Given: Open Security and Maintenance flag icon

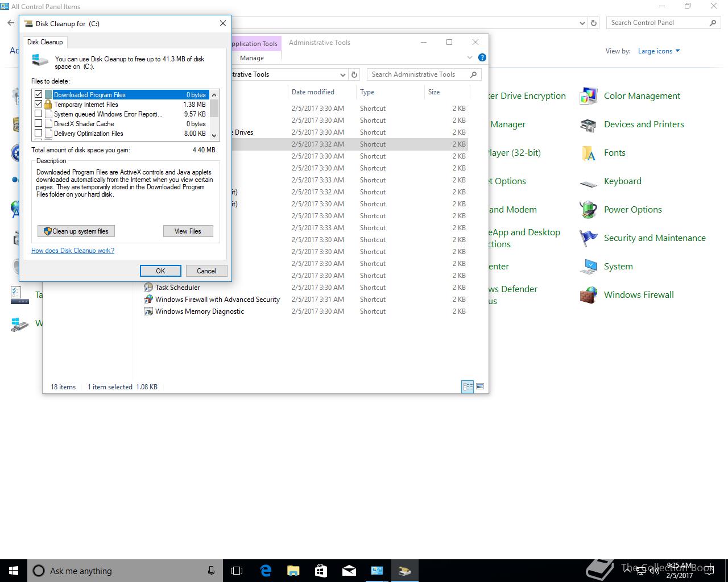Looking at the screenshot, I should [588, 238].
